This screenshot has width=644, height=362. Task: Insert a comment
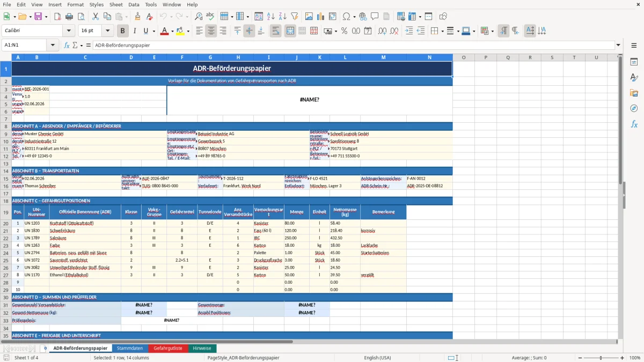(375, 17)
